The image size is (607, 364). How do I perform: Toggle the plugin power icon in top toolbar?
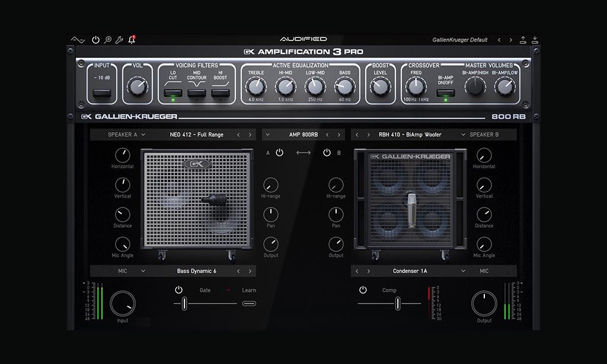(95, 40)
